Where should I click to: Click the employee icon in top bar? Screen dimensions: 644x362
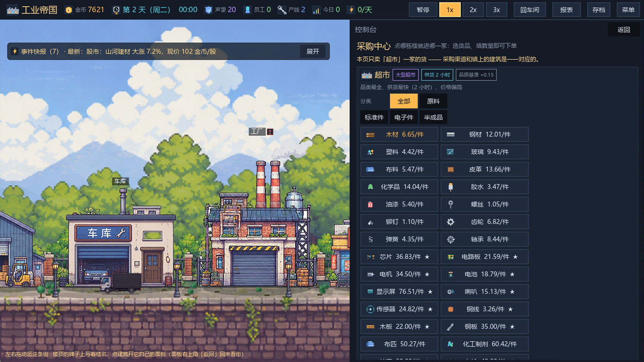(248, 10)
